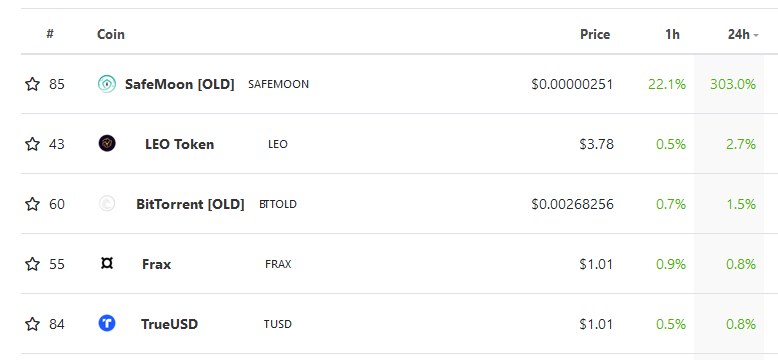Add Frax to favorites via star

[32, 264]
